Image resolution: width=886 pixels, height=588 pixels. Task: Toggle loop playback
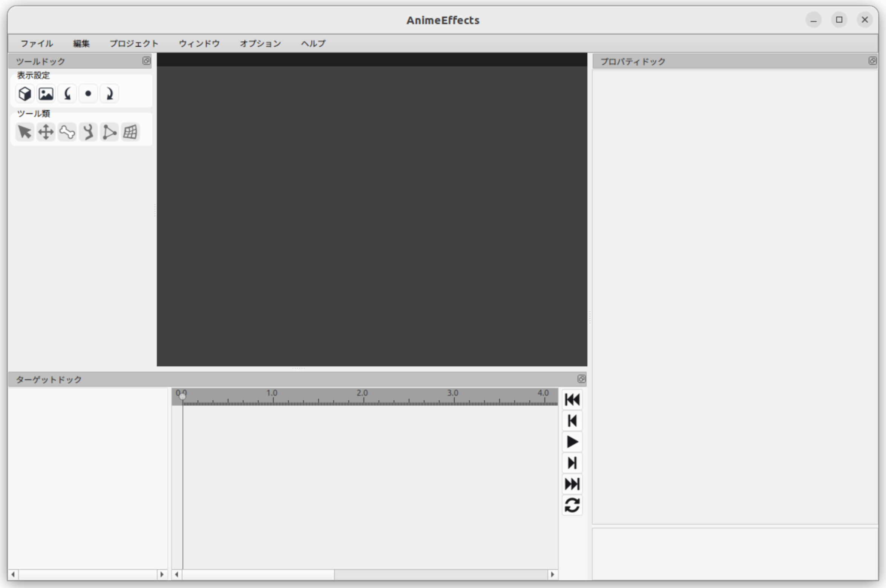(572, 505)
